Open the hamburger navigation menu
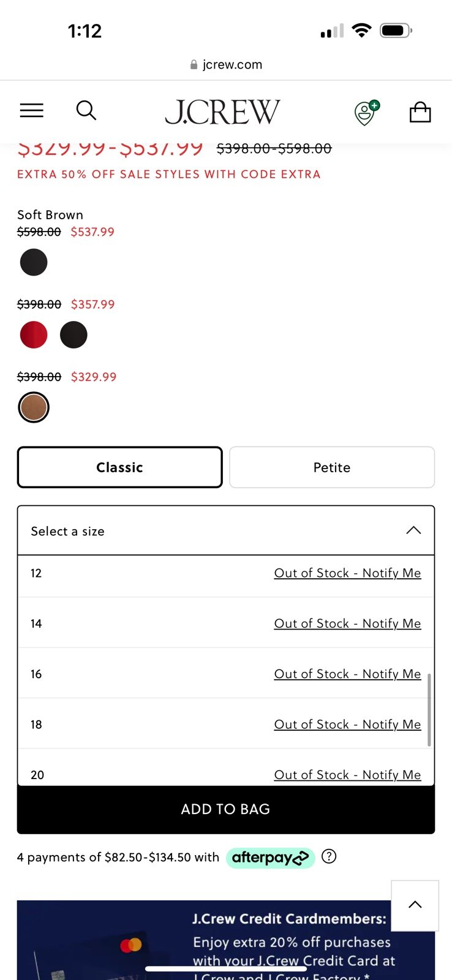The height and width of the screenshot is (980, 452). click(32, 110)
